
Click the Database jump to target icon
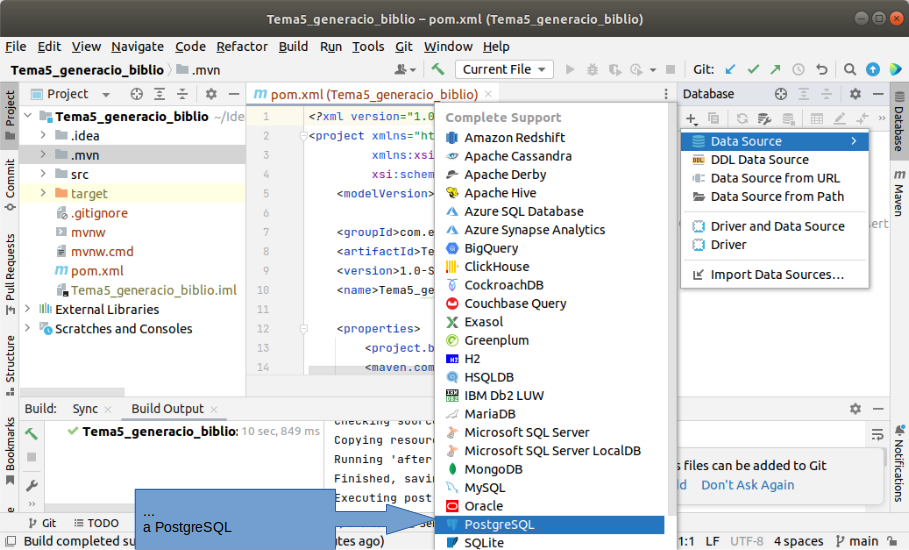pos(781,94)
